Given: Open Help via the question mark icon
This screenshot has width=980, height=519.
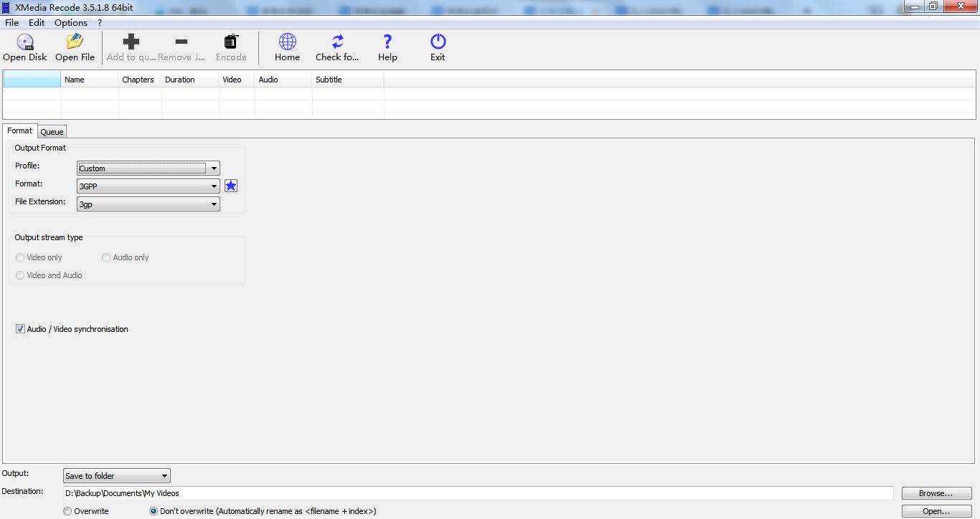Looking at the screenshot, I should [387, 42].
